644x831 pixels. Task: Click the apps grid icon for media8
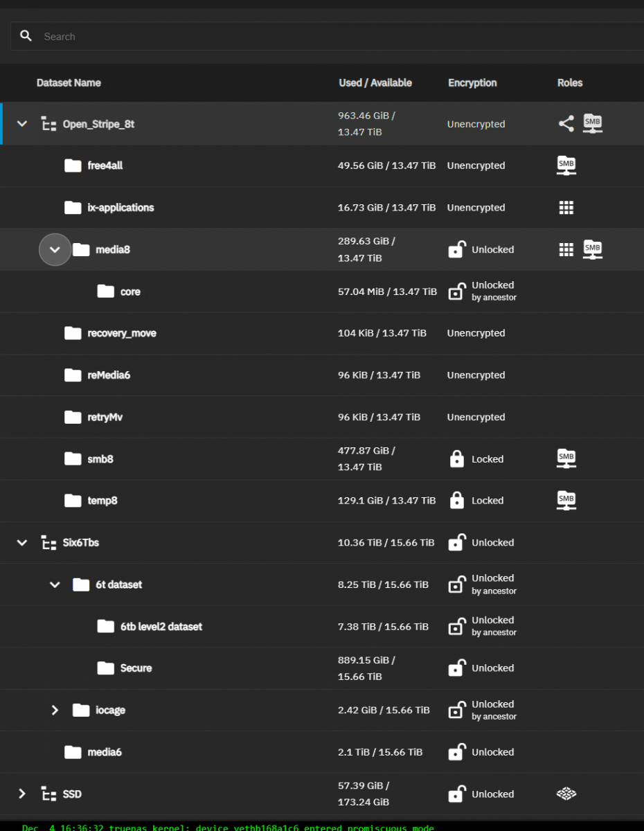click(566, 249)
